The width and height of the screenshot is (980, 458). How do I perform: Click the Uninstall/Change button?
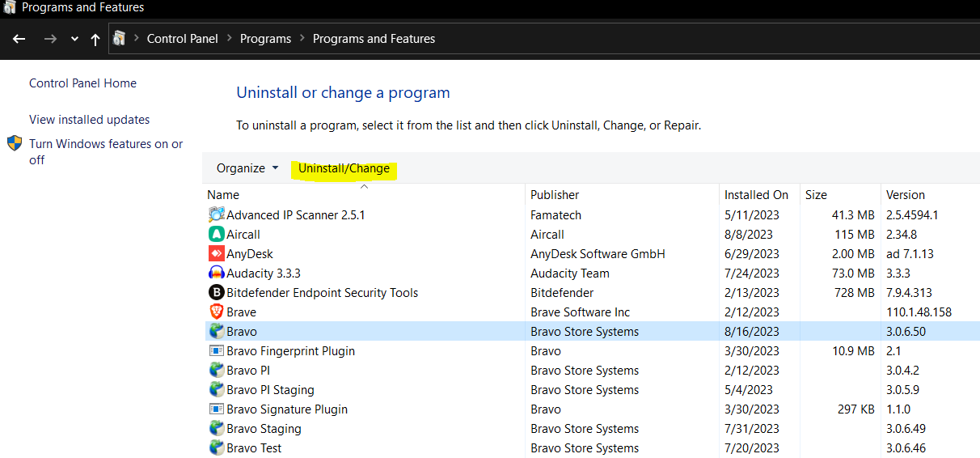click(344, 168)
